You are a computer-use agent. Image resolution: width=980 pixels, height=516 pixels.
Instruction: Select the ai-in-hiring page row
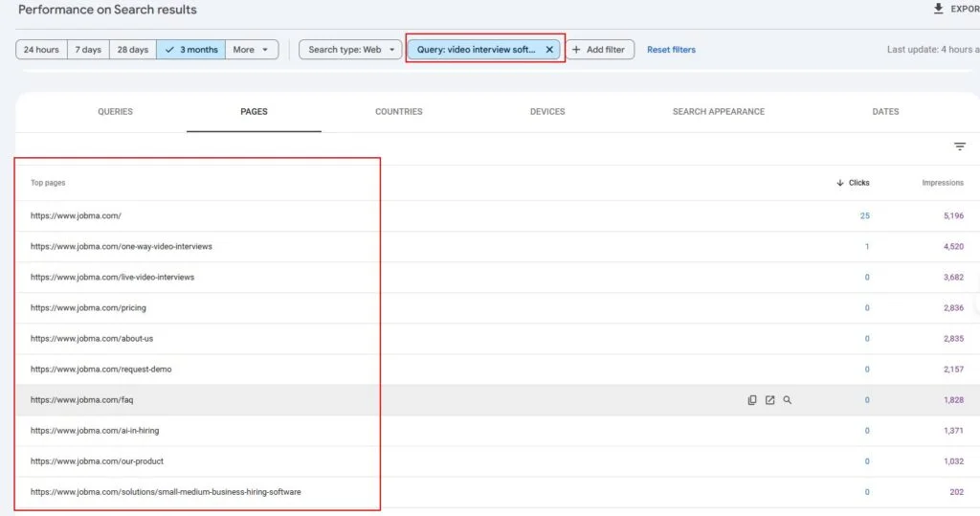coord(498,430)
